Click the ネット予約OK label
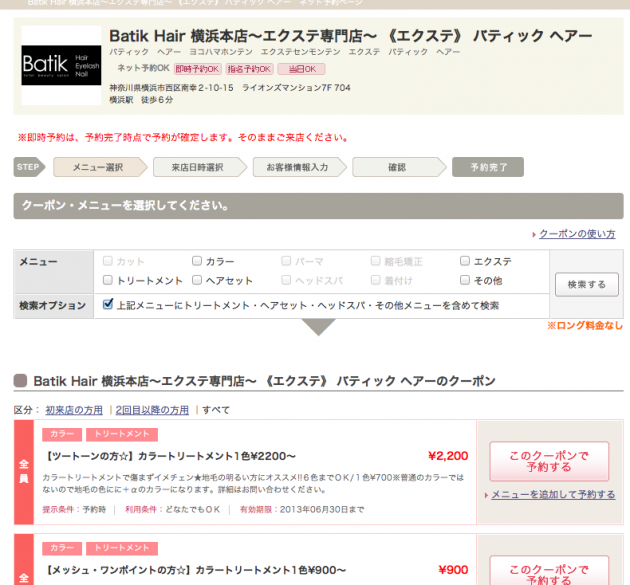Image resolution: width=630 pixels, height=585 pixels. [x=143, y=68]
